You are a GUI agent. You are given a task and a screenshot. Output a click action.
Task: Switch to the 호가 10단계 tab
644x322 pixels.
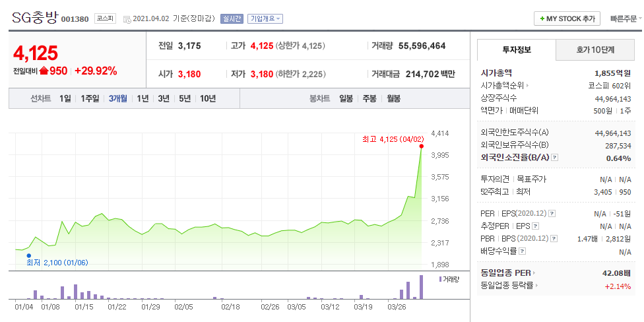(x=595, y=50)
